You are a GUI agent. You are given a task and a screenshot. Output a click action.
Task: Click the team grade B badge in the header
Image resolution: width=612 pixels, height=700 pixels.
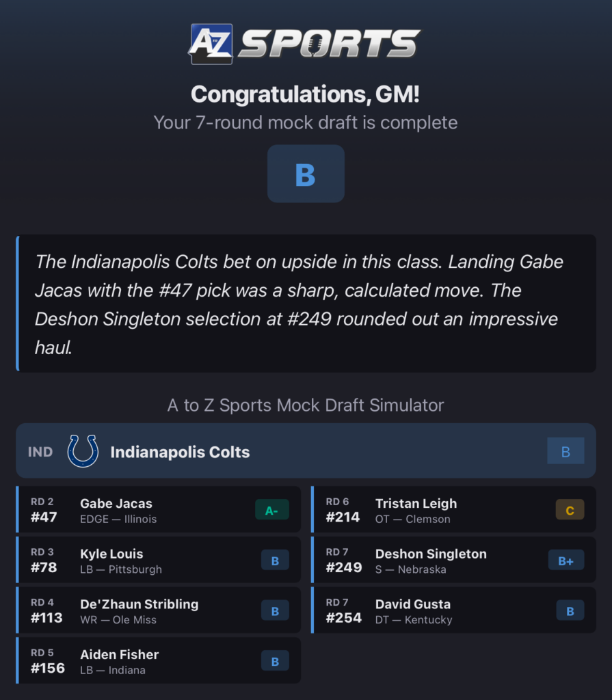pos(566,450)
